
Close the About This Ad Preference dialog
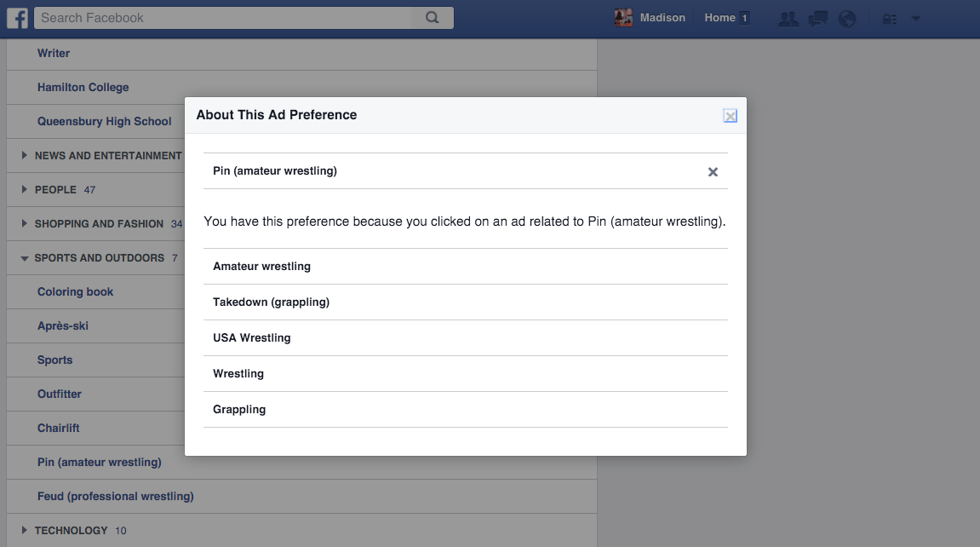tap(730, 116)
